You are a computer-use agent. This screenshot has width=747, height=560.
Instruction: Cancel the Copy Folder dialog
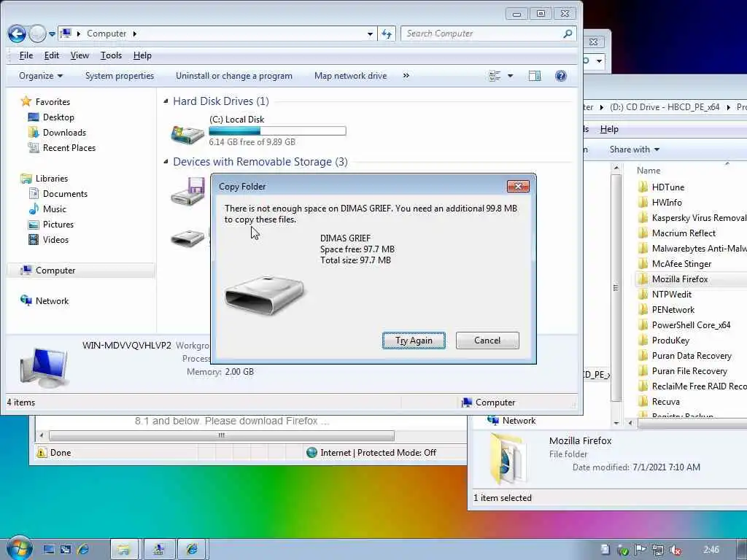tap(487, 341)
